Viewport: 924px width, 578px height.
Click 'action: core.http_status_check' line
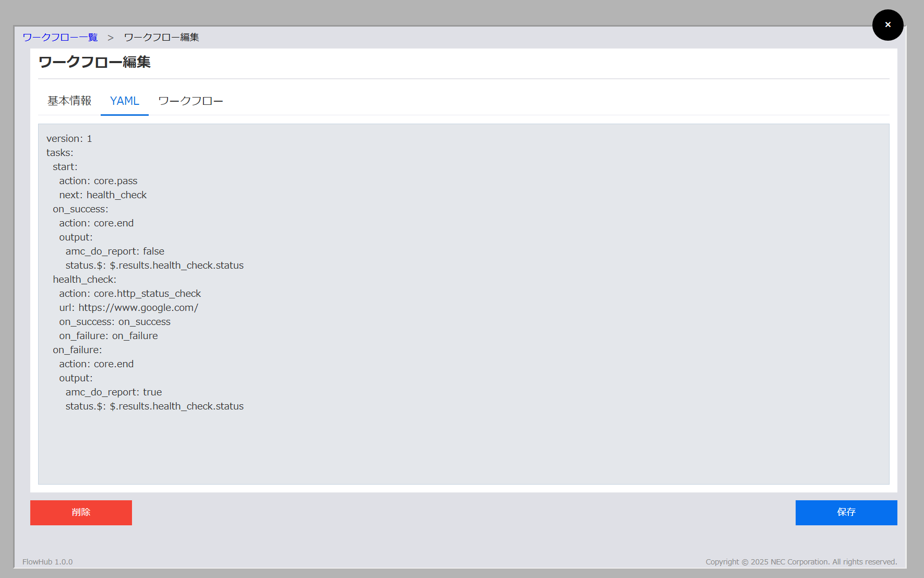[x=130, y=294]
